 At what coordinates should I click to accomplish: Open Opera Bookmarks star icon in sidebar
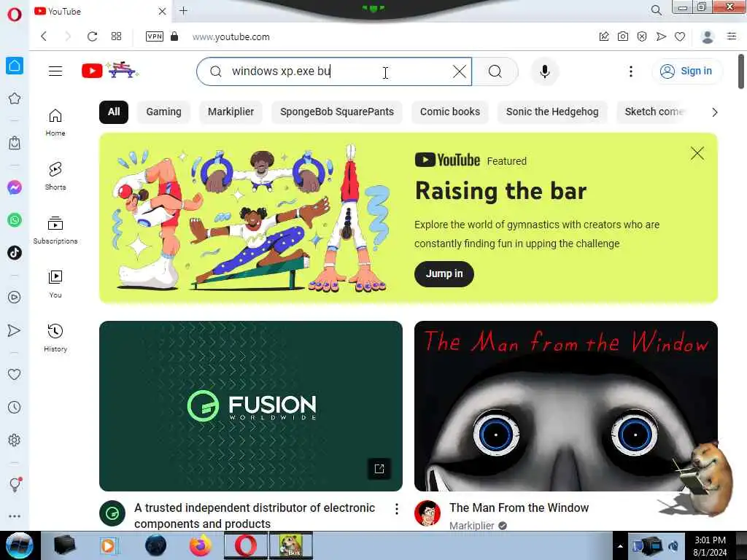15,98
